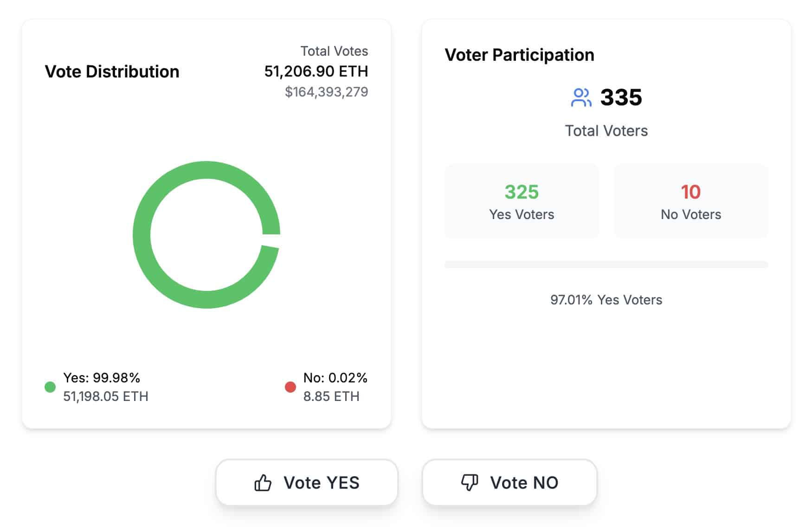Viewport: 812px width, 530px height.
Task: Click the 8.85 ETH No amount
Action: (331, 396)
